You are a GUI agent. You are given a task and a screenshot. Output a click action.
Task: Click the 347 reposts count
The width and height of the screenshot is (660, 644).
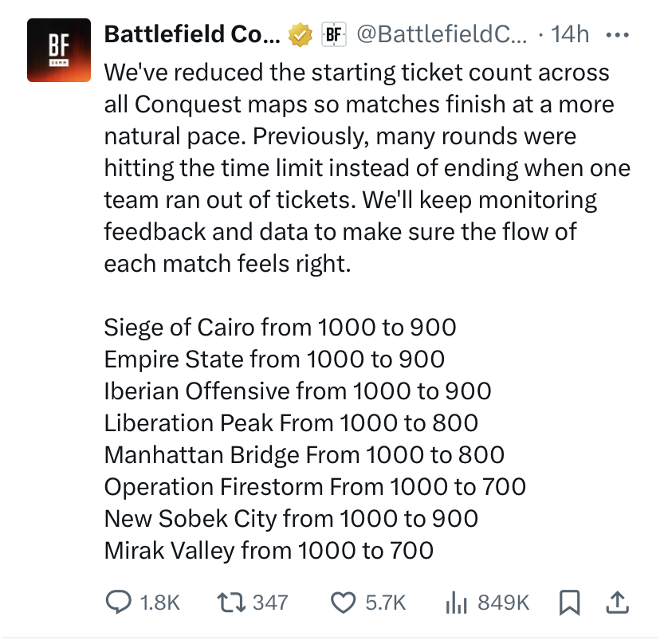(x=269, y=603)
